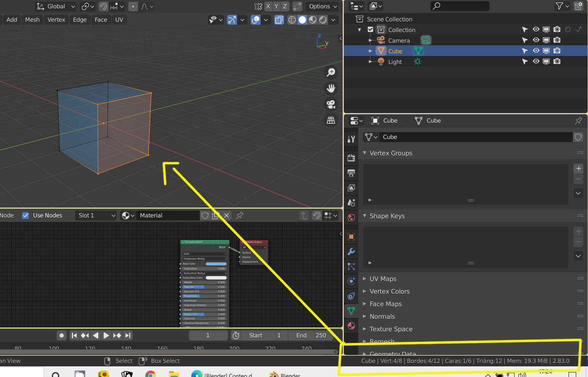This screenshot has width=588, height=377.
Task: Open the Material properties tab
Action: click(x=351, y=326)
